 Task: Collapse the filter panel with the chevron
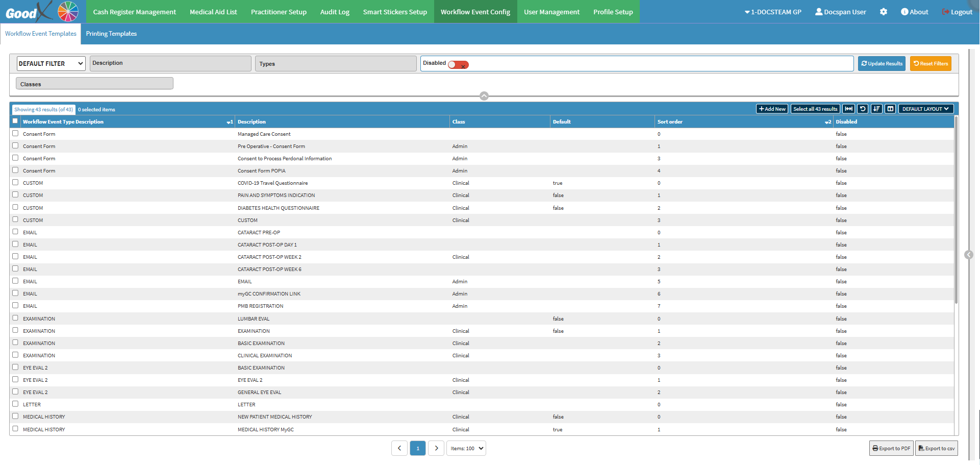click(484, 96)
